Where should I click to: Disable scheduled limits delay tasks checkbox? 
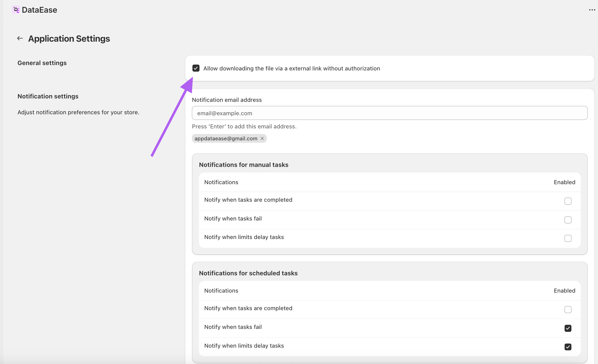(x=568, y=347)
